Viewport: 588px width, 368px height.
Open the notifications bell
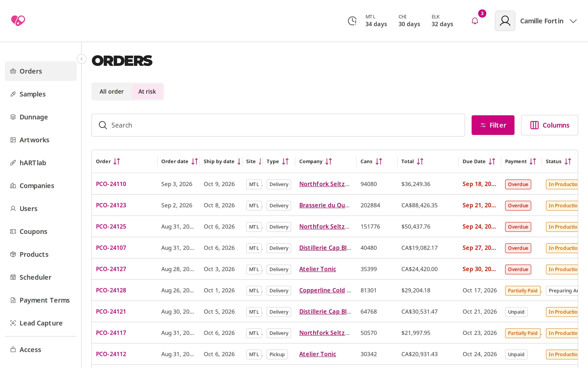[x=475, y=21]
